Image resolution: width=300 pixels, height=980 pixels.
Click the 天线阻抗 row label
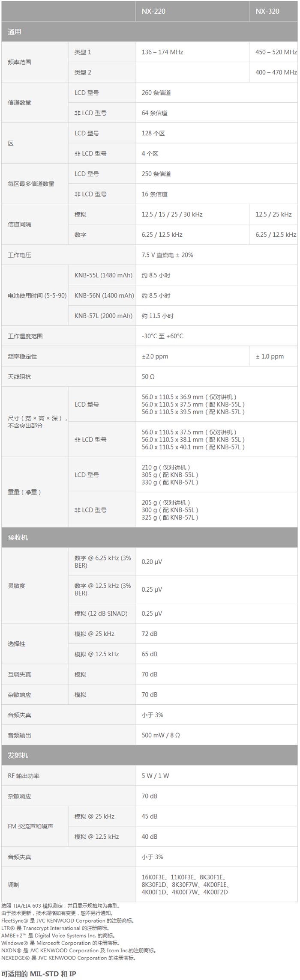pos(20,377)
